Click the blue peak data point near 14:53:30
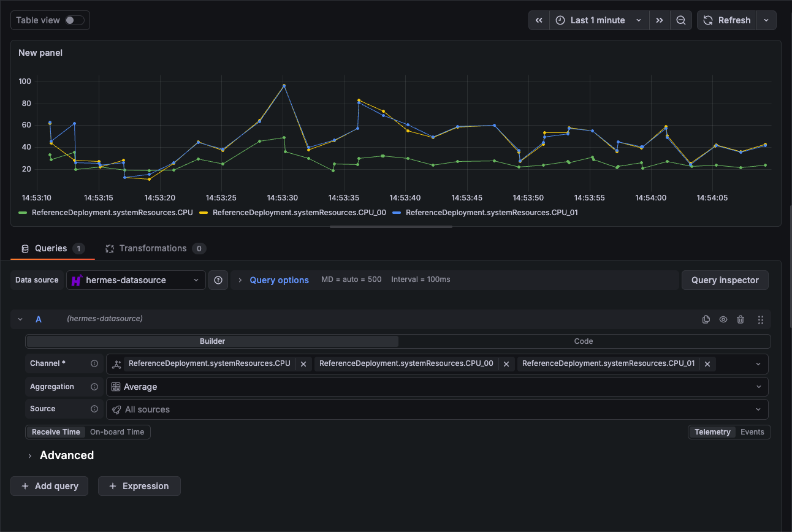 point(284,86)
